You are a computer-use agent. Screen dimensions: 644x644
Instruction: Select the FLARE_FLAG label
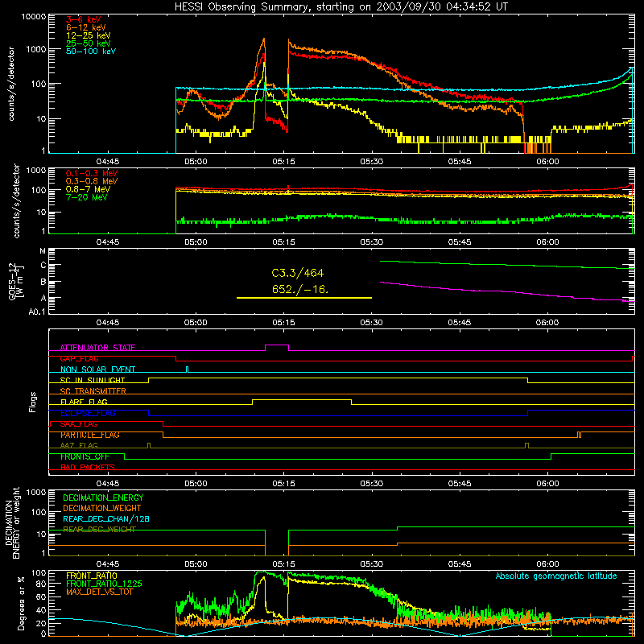tap(84, 402)
